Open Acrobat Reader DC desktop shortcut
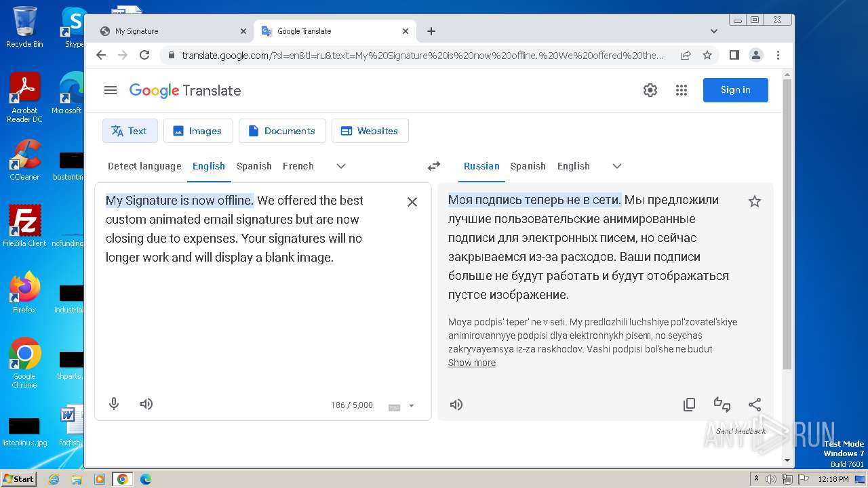Image resolution: width=868 pixels, height=488 pixels. point(24,98)
